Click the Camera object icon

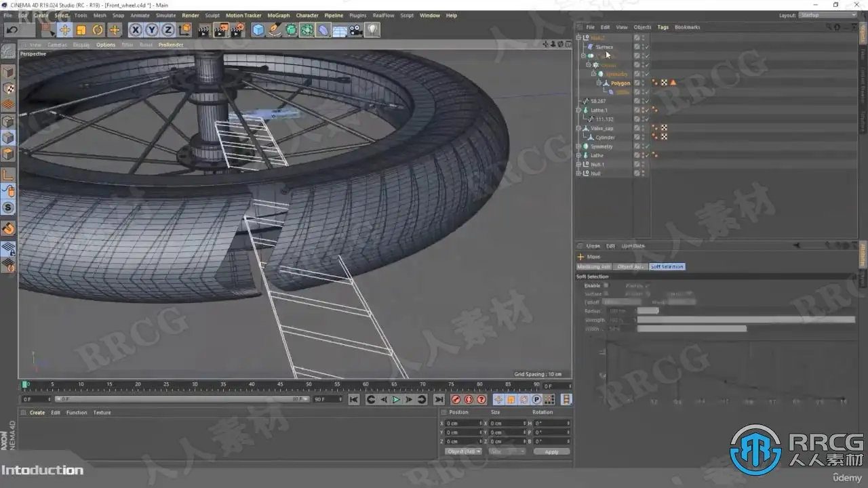356,30
